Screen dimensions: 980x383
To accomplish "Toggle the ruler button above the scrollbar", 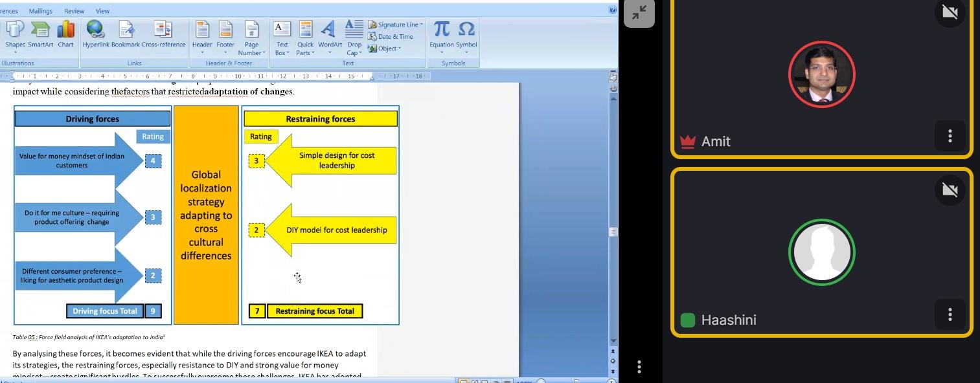I will (x=613, y=78).
